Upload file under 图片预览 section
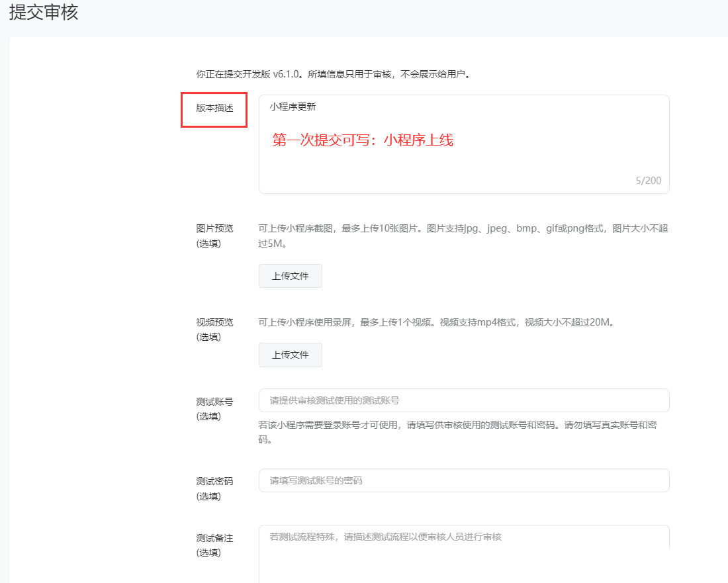This screenshot has width=728, height=583. click(290, 276)
